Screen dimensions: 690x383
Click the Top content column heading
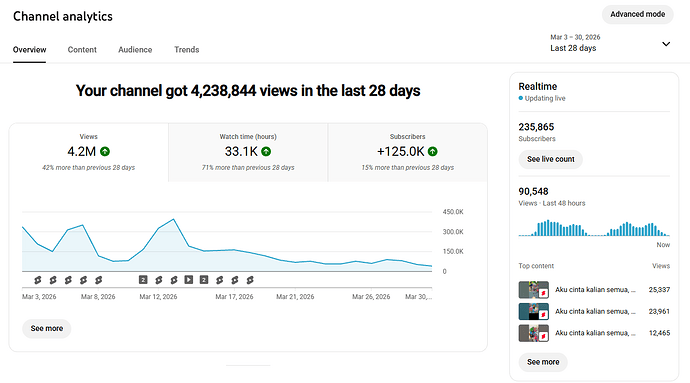pyautogui.click(x=536, y=266)
